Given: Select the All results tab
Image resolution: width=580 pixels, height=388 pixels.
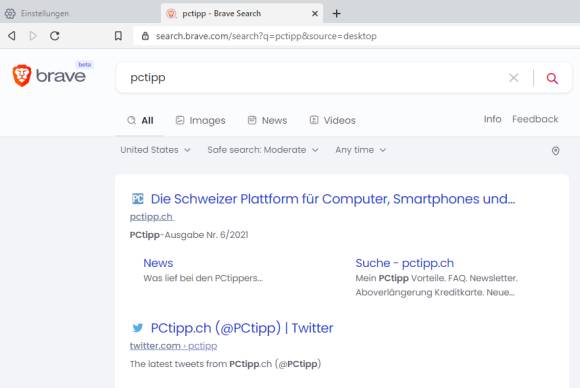Looking at the screenshot, I should coord(140,120).
